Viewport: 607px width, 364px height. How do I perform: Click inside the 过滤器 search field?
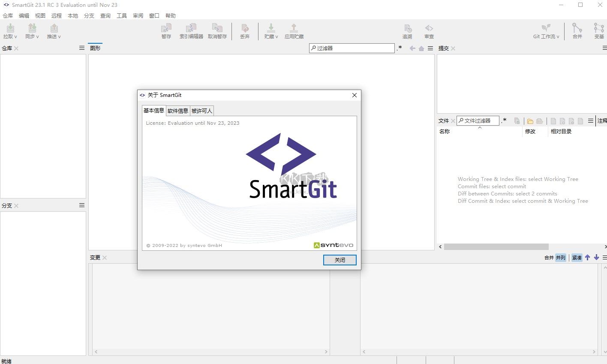coord(352,48)
